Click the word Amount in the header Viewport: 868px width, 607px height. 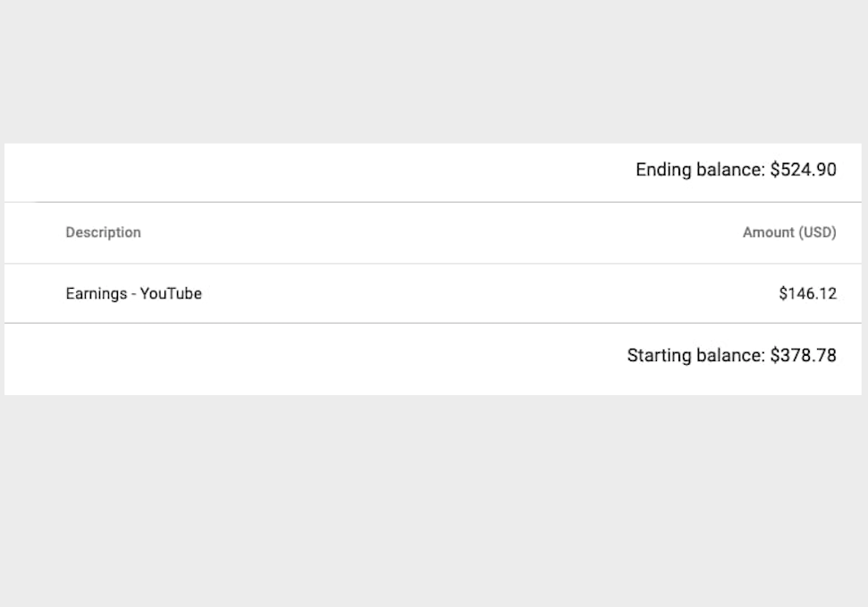pos(769,232)
